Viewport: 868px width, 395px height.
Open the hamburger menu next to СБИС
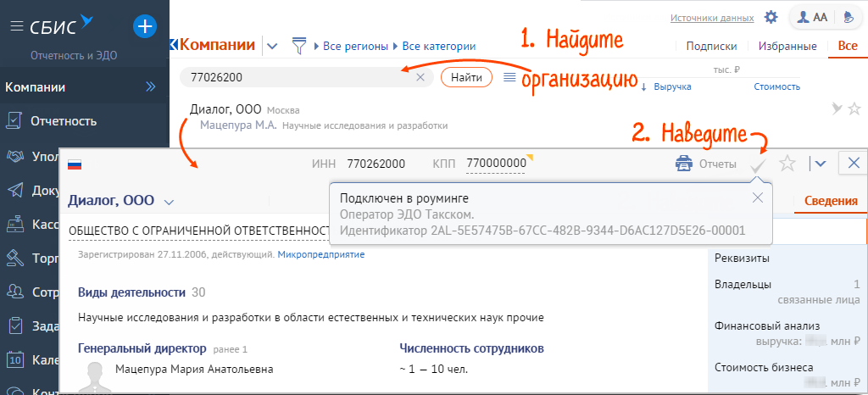[x=15, y=26]
